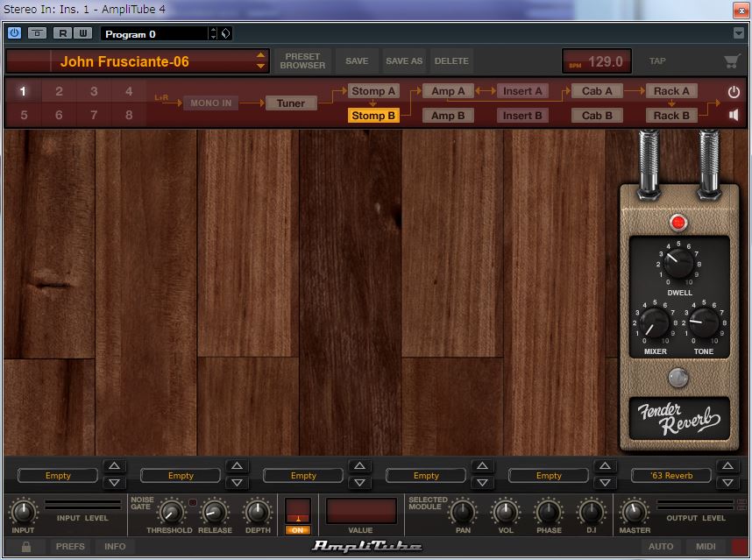
Task: Click the preset name down arrow
Action: tap(261, 65)
